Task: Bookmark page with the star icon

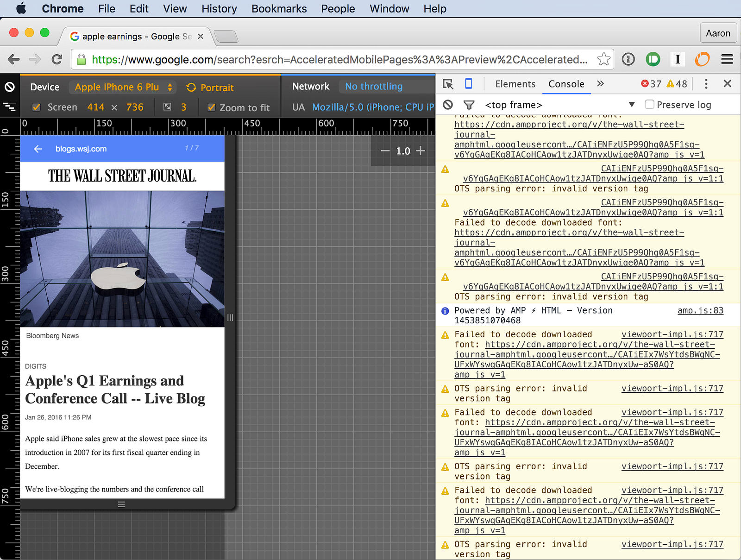Action: (x=603, y=59)
